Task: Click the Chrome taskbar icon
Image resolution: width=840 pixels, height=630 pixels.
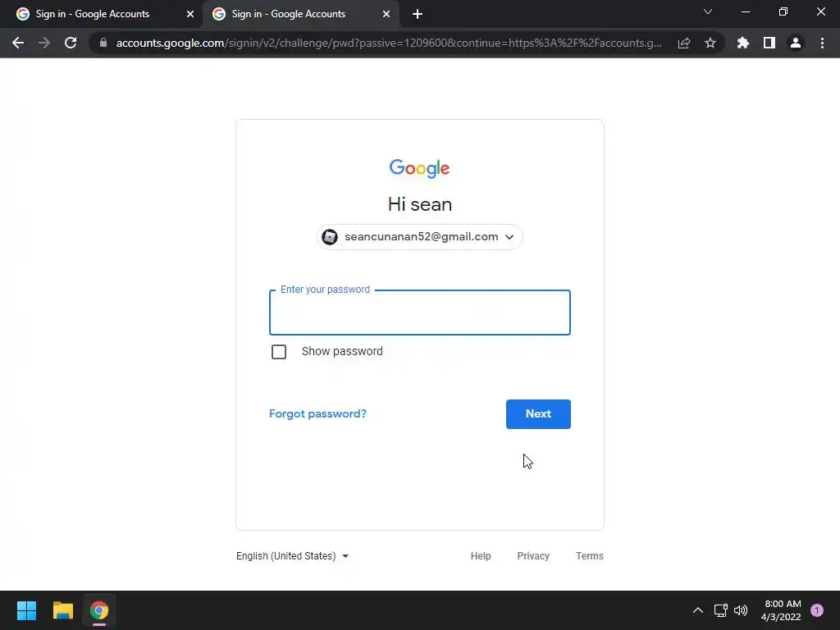Action: point(99,610)
